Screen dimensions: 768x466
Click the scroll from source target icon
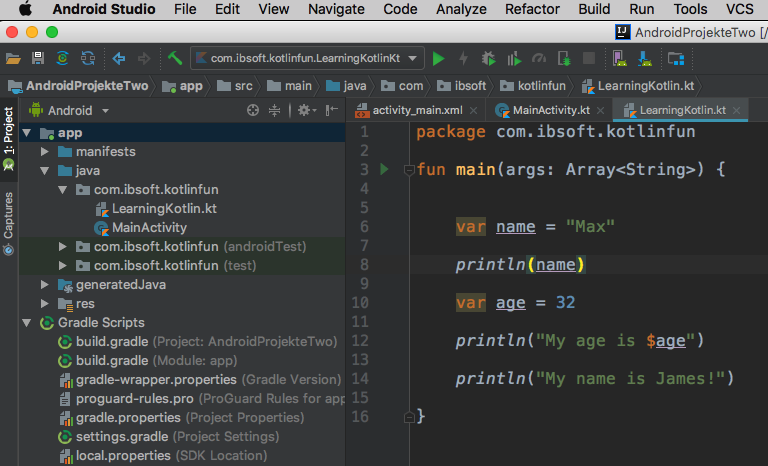pos(252,110)
